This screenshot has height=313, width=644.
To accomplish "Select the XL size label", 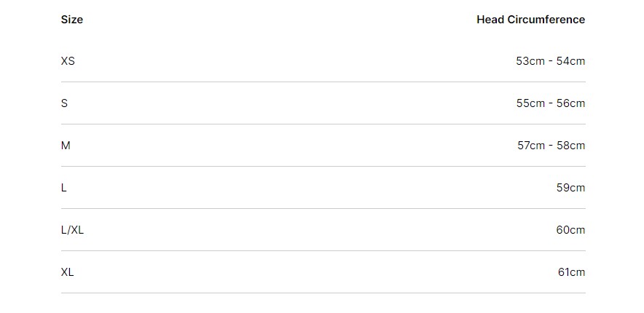I will click(x=67, y=272).
